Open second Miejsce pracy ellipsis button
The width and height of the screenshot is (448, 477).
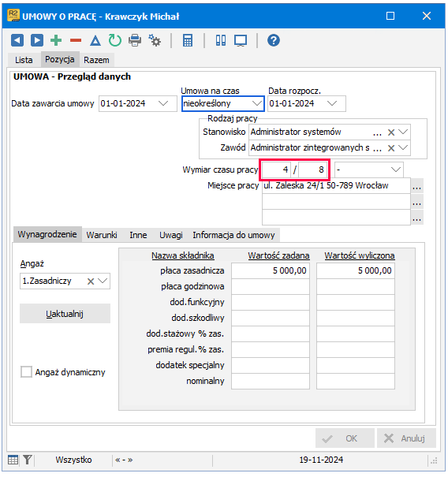[x=416, y=202]
